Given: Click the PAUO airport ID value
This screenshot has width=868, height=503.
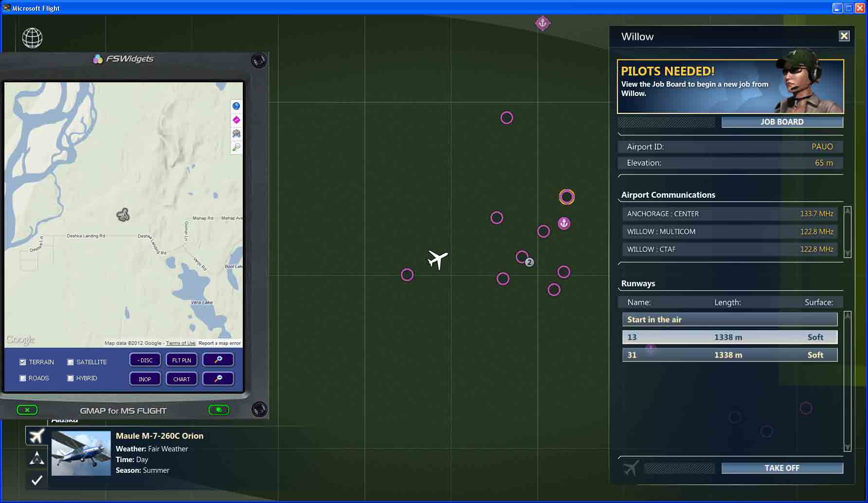Looking at the screenshot, I should coord(822,147).
